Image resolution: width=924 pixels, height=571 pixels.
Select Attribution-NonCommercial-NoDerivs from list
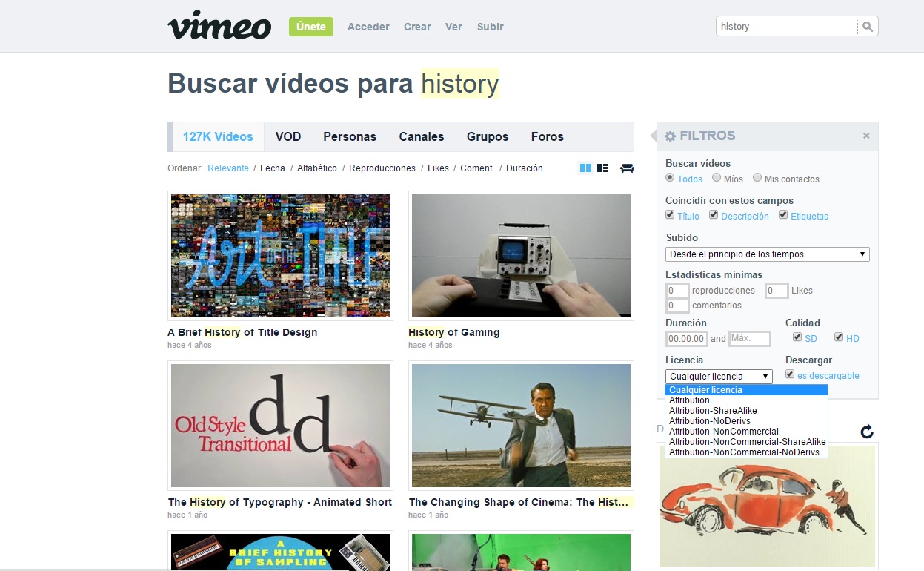(744, 452)
